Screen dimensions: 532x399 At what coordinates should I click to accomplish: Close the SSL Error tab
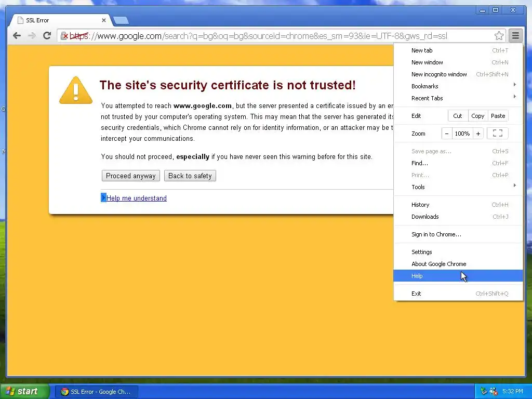coord(104,20)
